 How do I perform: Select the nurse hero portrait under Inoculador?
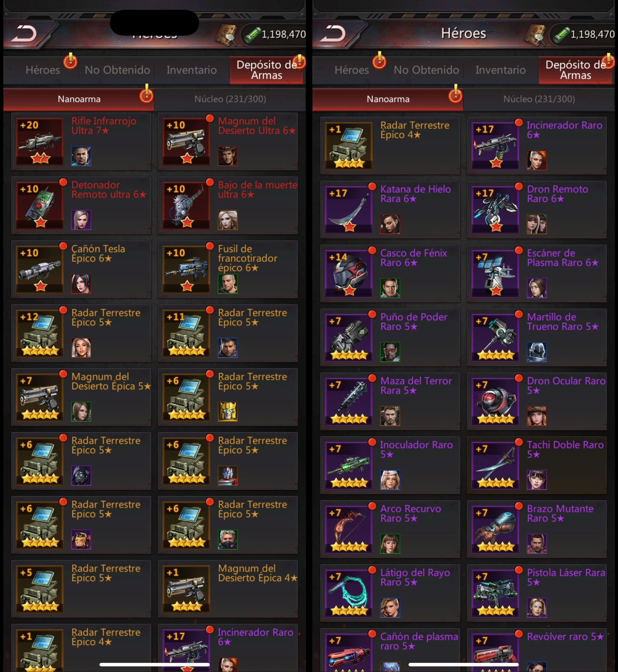390,480
